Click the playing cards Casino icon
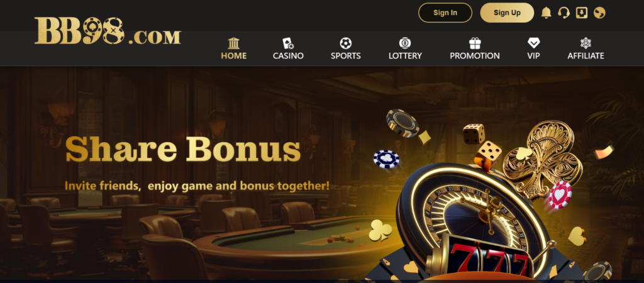 click(288, 43)
